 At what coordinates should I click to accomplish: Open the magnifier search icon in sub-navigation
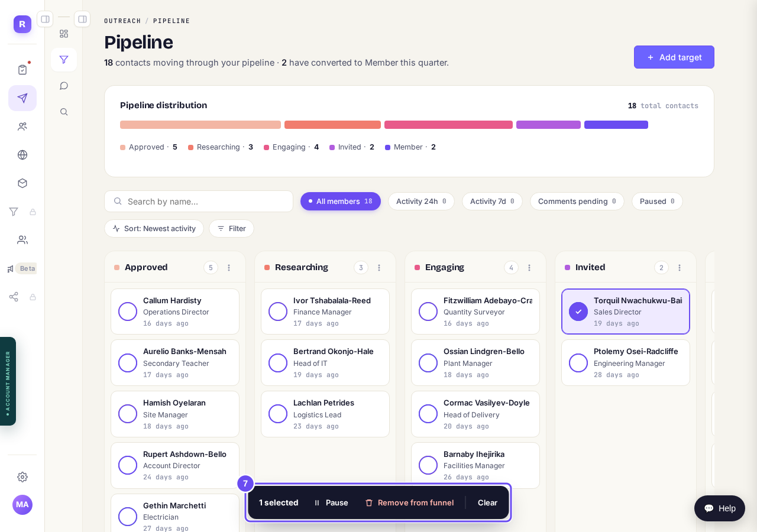click(64, 112)
